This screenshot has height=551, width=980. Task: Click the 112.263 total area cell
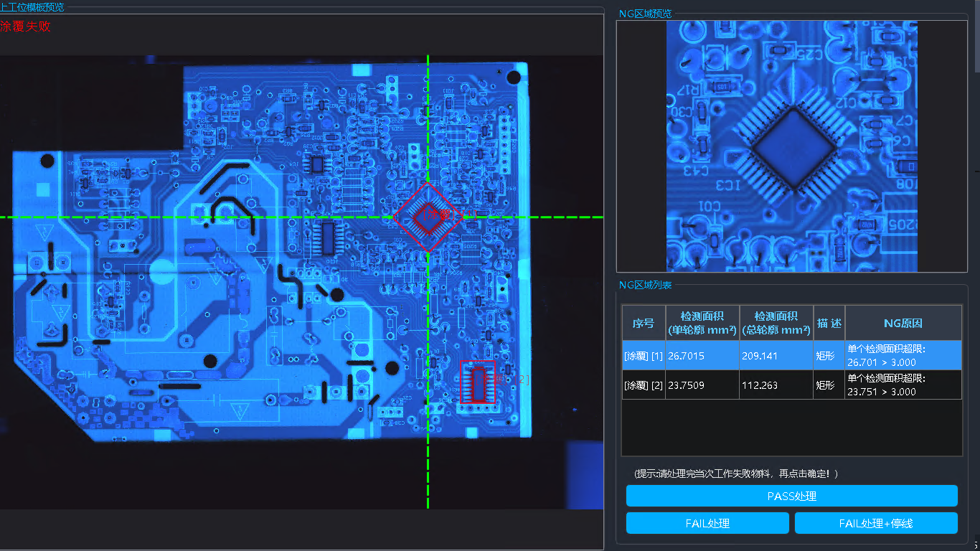(776, 385)
